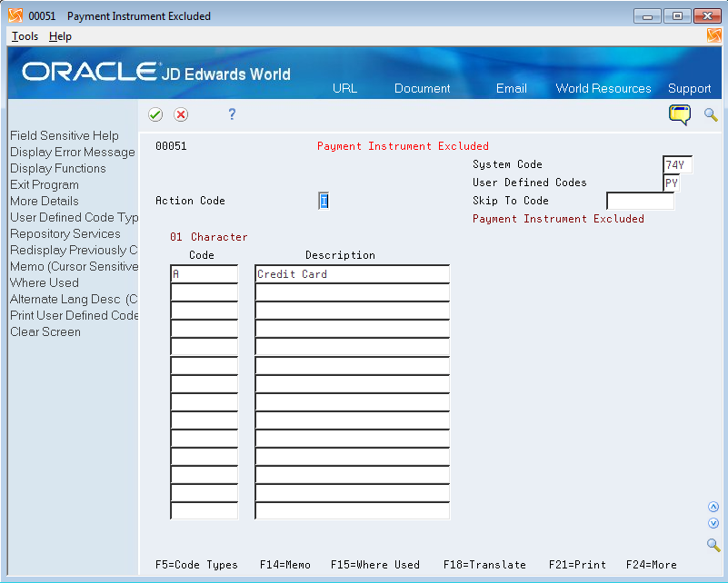
Task: Click F24=More function key
Action: pos(652,565)
